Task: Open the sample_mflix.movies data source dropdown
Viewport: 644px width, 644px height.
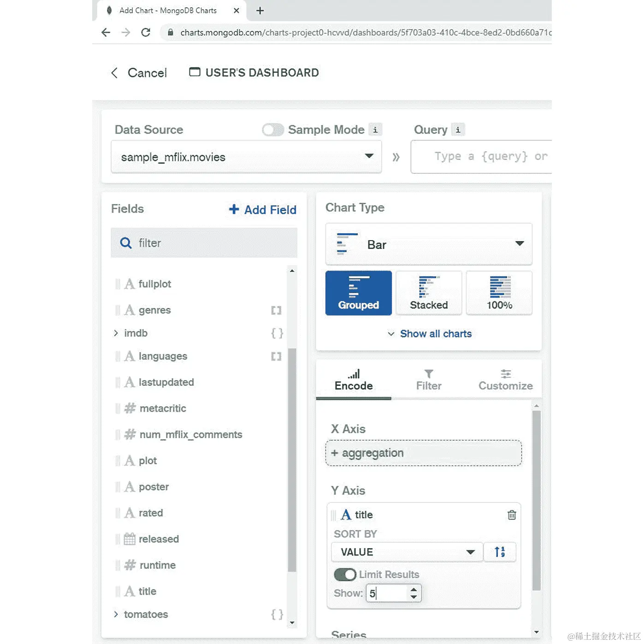Action: (x=246, y=157)
